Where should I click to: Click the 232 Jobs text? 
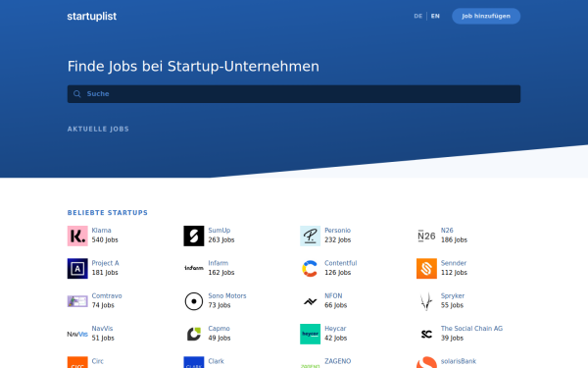coord(337,239)
